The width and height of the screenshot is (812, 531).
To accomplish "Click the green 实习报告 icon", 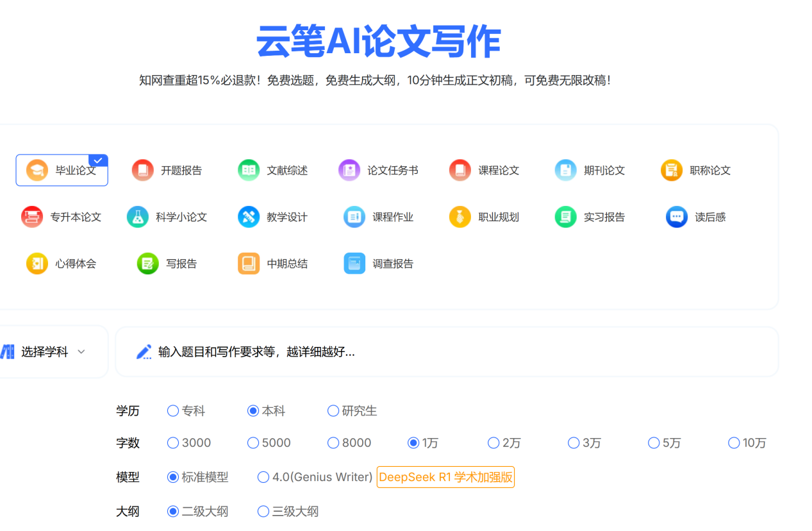I will coord(566,217).
